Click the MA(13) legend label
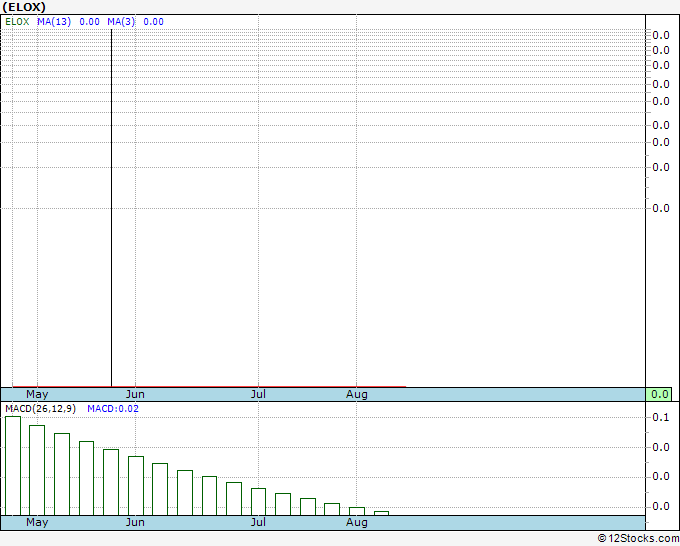The image size is (680, 546). [53, 21]
